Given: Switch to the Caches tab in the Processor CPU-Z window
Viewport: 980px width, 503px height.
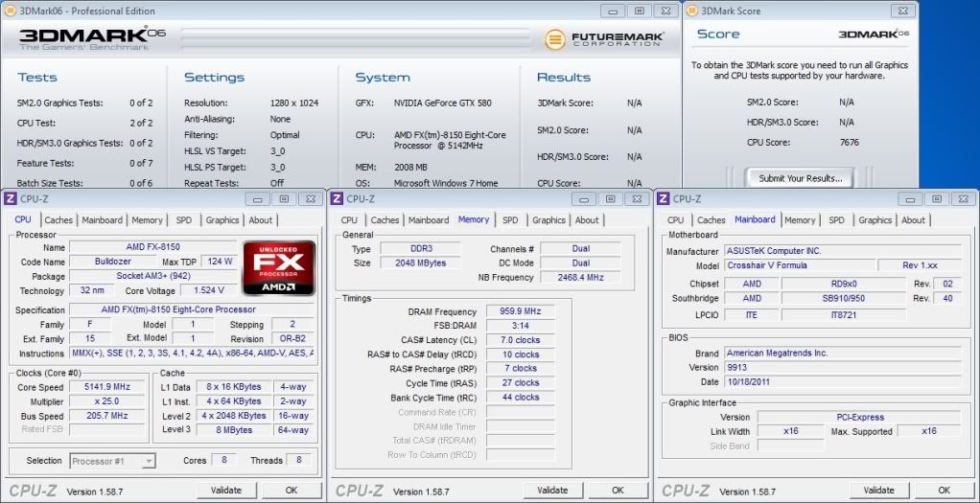Looking at the screenshot, I should coord(58,220).
